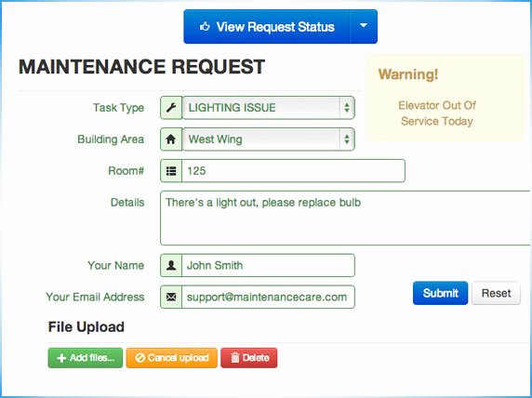This screenshot has width=532, height=398.
Task: Click the View Request Status button
Action: click(267, 26)
